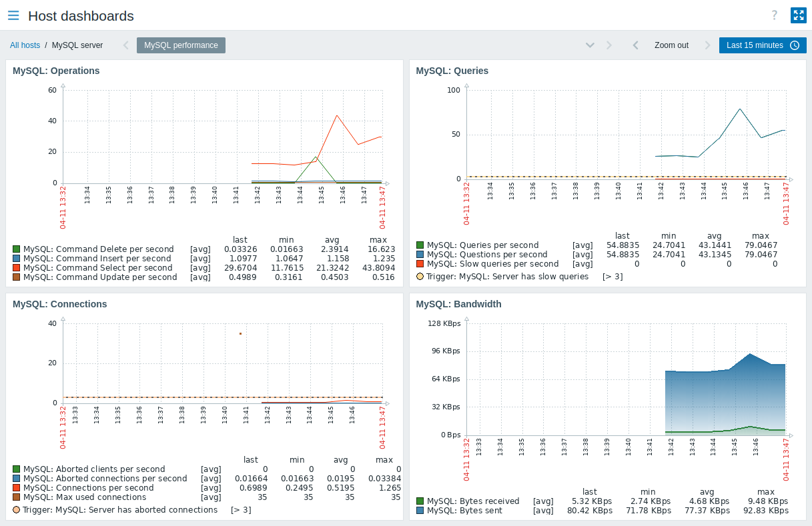Image resolution: width=812 pixels, height=526 pixels.
Task: Shift time range forward with the right arrow
Action: tap(707, 45)
